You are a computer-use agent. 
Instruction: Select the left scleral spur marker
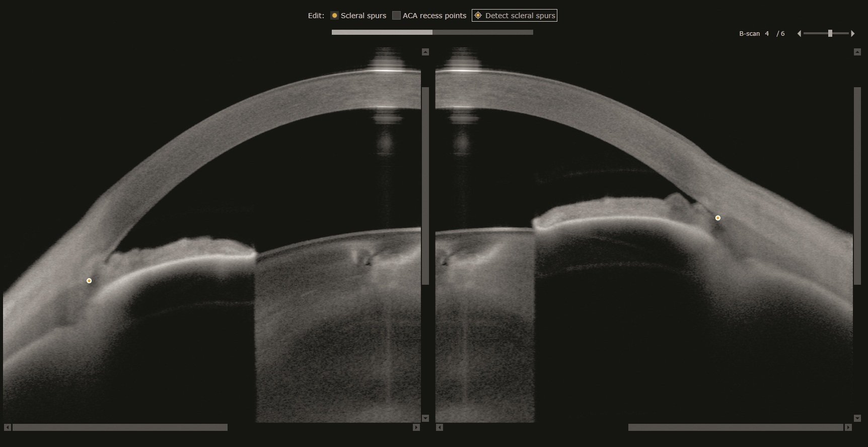(x=89, y=281)
